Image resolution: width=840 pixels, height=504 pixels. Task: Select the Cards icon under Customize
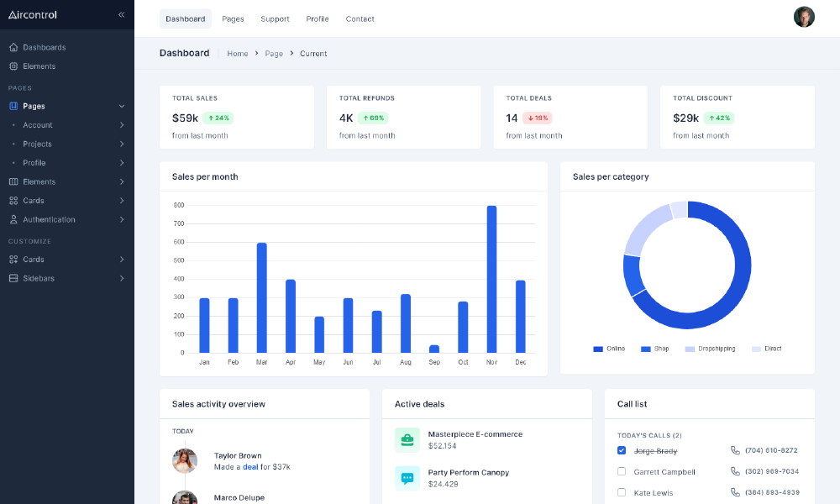(13, 259)
